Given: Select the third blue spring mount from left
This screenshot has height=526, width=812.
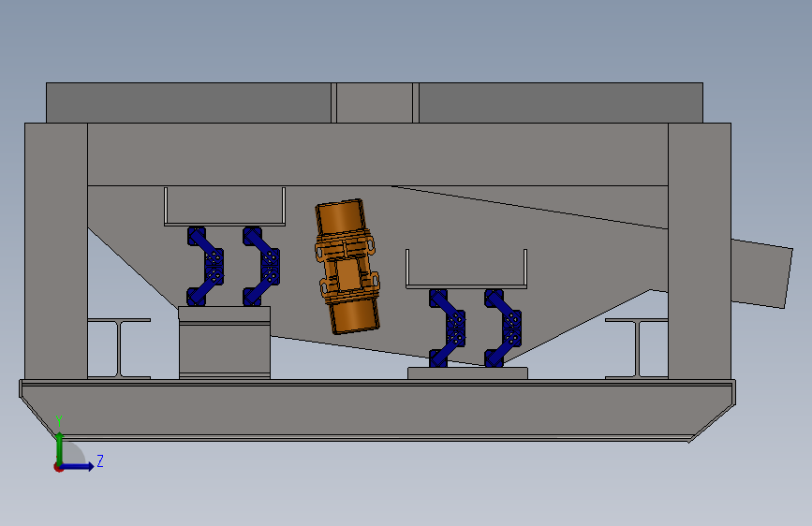Looking at the screenshot, I should tap(447, 329).
